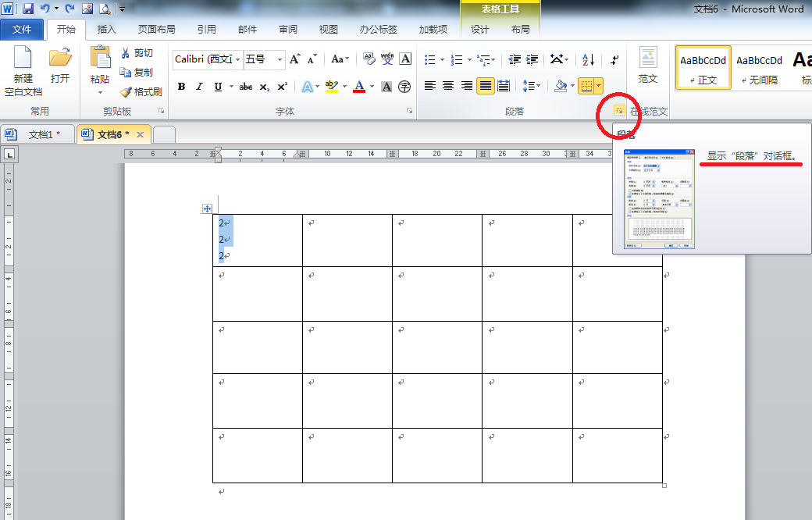The image size is (812, 520).
Task: Click the Phonetic Guide (wén) icon
Action: (386, 59)
